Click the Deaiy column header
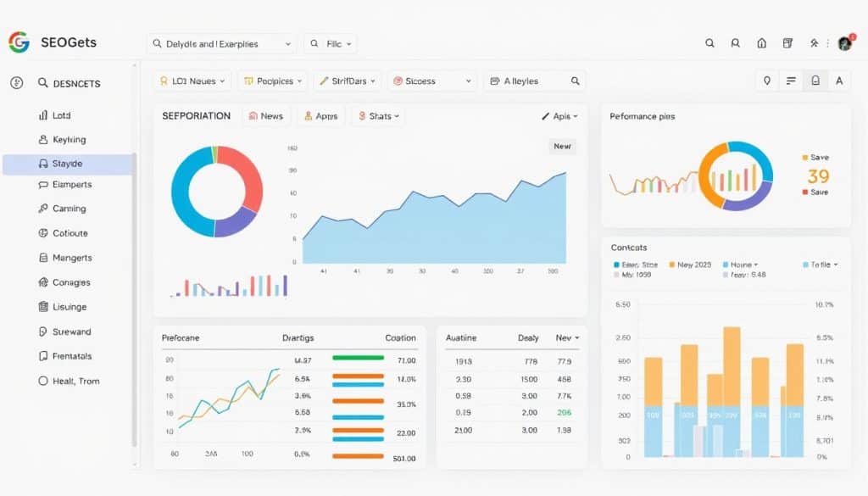The image size is (868, 496). click(x=528, y=337)
